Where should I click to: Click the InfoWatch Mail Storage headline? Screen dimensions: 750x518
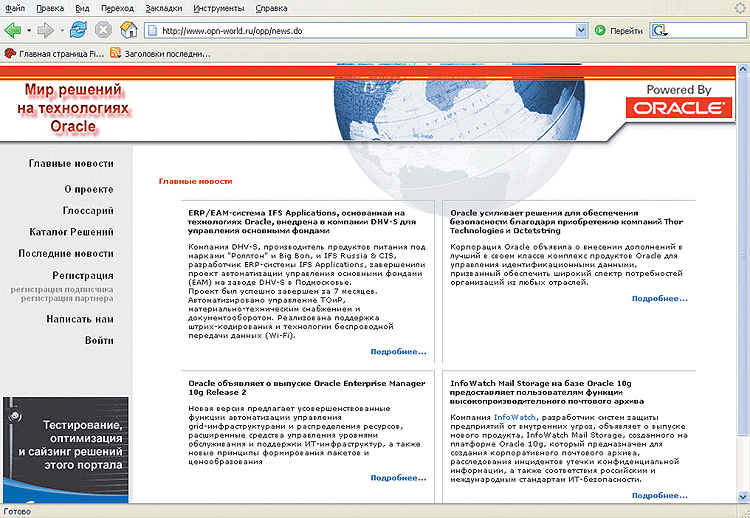tap(547, 392)
